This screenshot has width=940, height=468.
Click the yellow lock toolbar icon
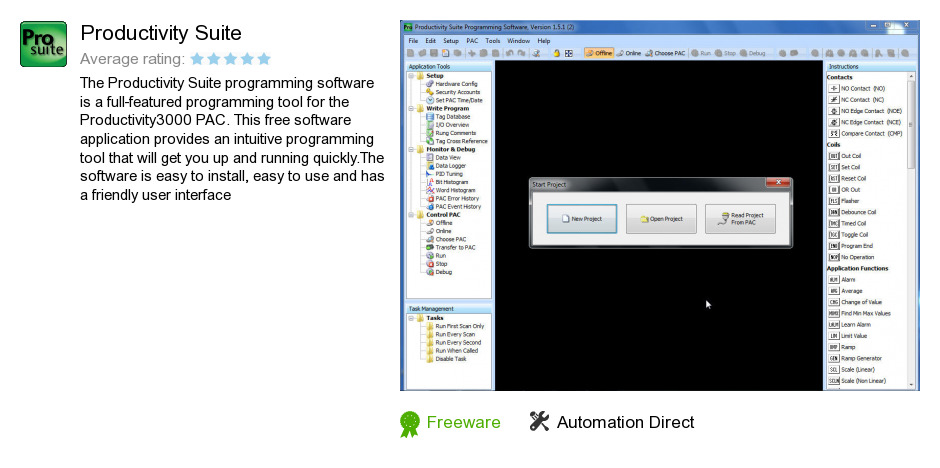click(x=556, y=53)
